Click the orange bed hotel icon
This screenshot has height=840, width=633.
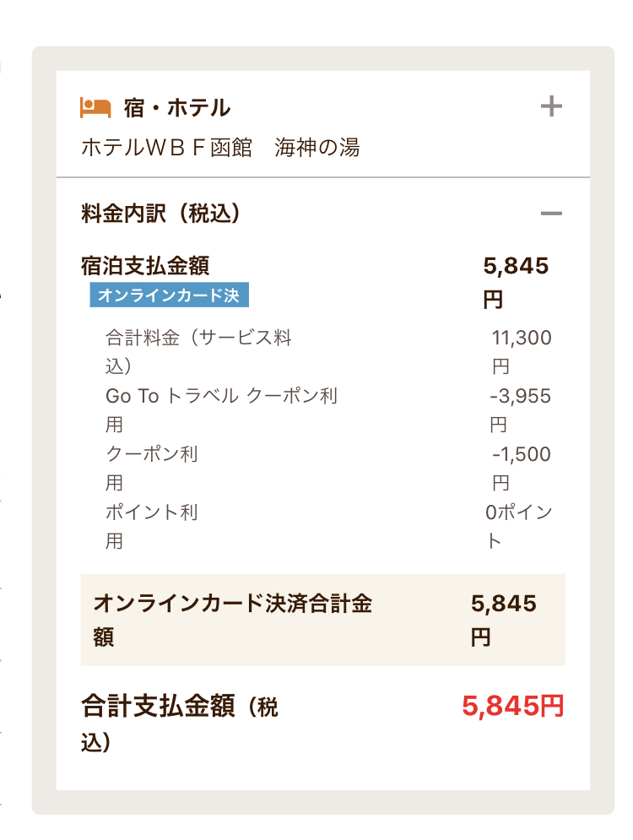pyautogui.click(x=95, y=108)
